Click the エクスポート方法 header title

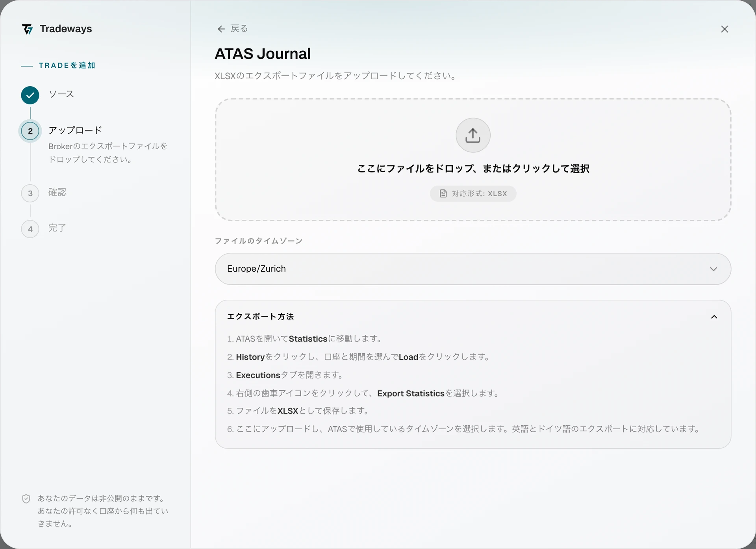point(261,317)
